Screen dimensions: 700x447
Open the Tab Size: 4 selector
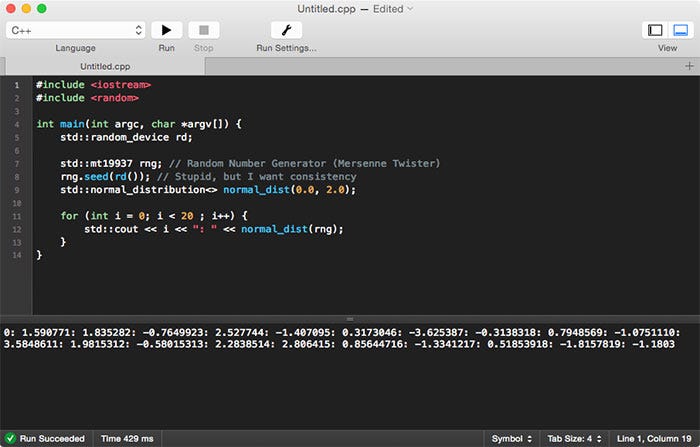[x=575, y=439]
